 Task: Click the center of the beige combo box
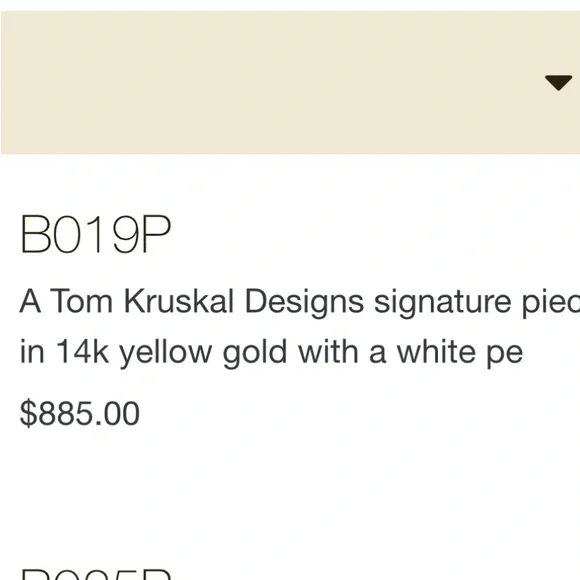[290, 82]
